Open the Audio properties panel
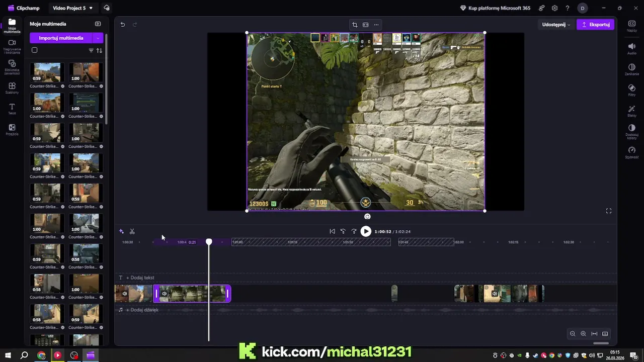 [x=632, y=48]
